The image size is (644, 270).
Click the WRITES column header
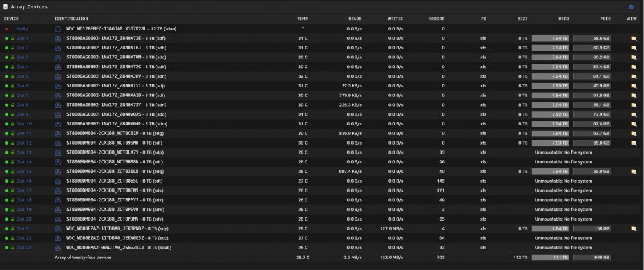[x=395, y=19]
